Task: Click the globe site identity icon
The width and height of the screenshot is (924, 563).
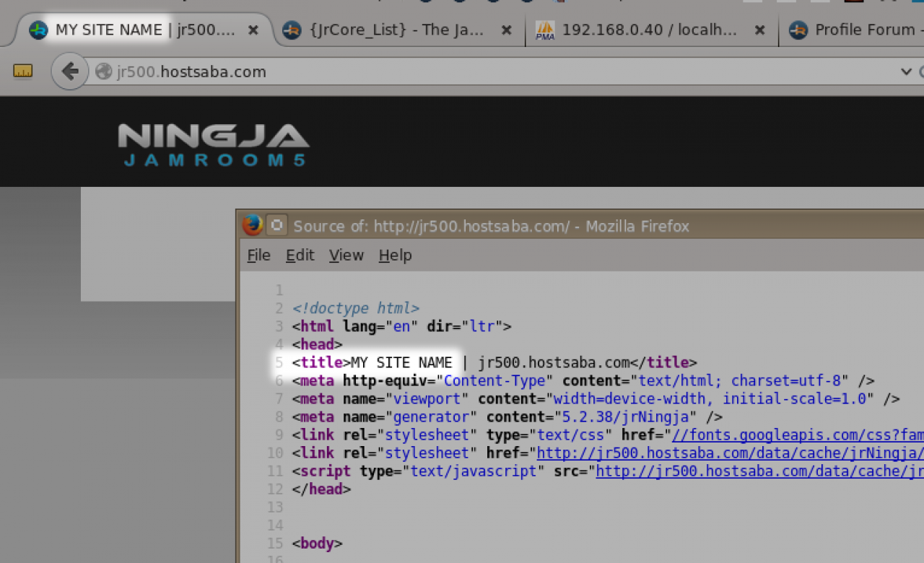Action: tap(104, 71)
